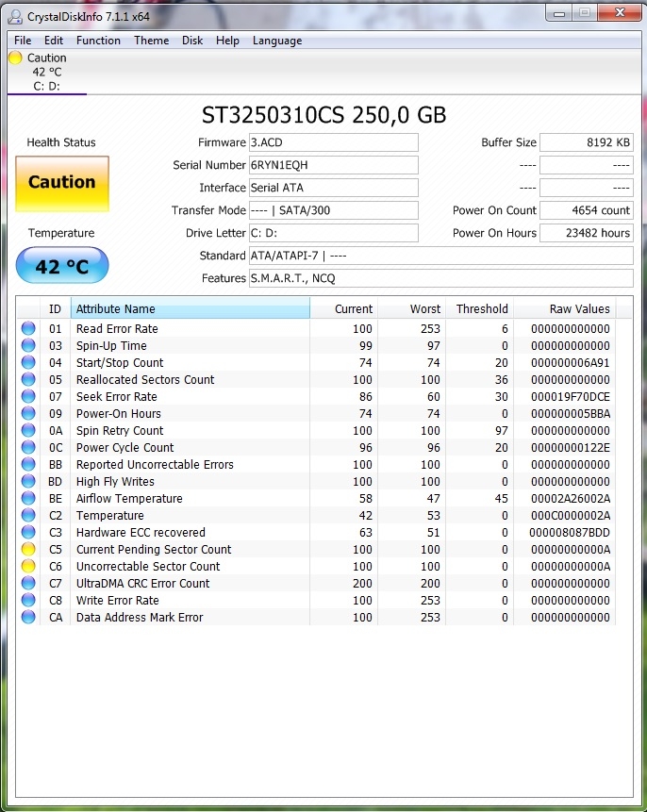647x812 pixels.
Task: Click the blue status icon for UltraDMA CRC Error Count
Action: [28, 583]
